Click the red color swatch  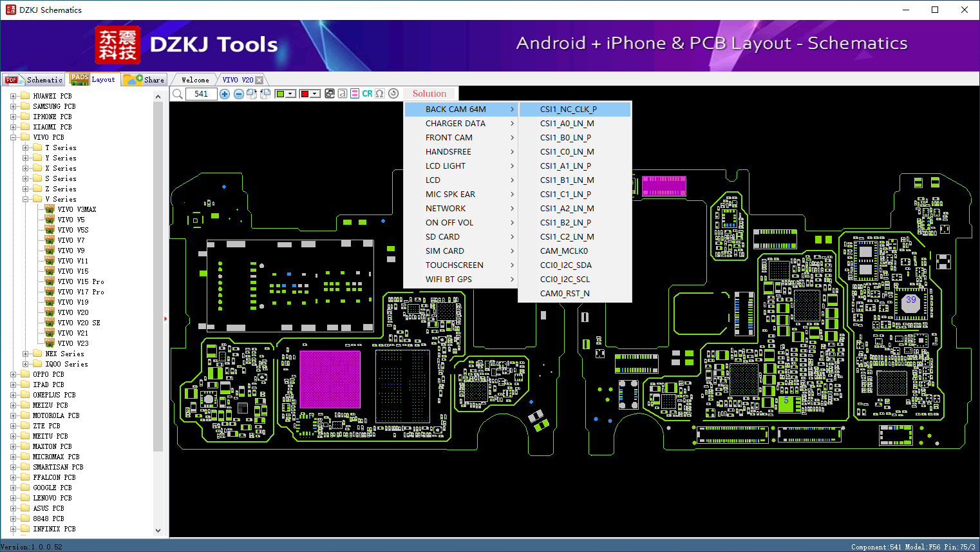(x=305, y=94)
